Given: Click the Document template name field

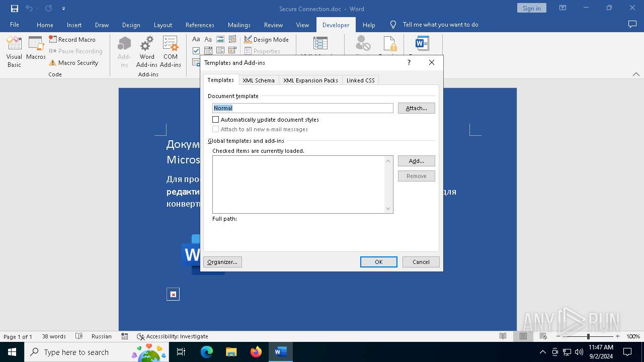Looking at the screenshot, I should coord(303,108).
